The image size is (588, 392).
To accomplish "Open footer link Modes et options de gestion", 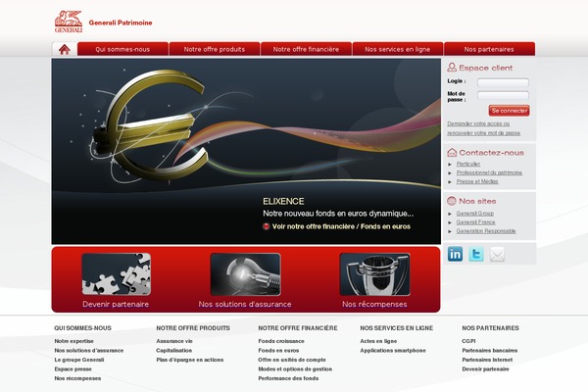I will 295,369.
